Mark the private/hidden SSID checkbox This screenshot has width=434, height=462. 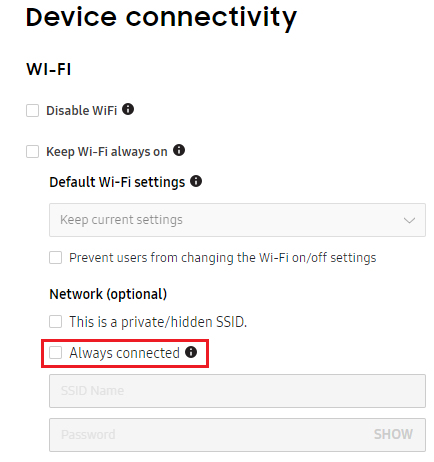[x=55, y=322]
